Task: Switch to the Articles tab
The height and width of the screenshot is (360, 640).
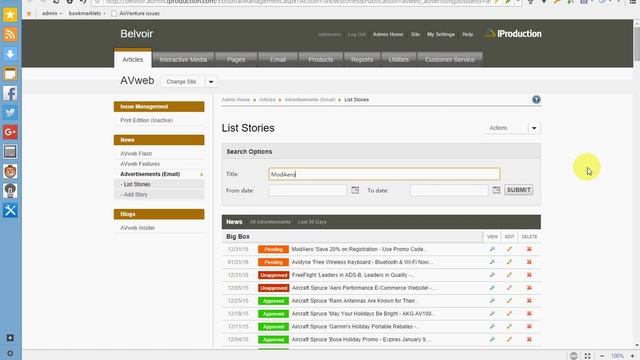Action: [x=133, y=60]
